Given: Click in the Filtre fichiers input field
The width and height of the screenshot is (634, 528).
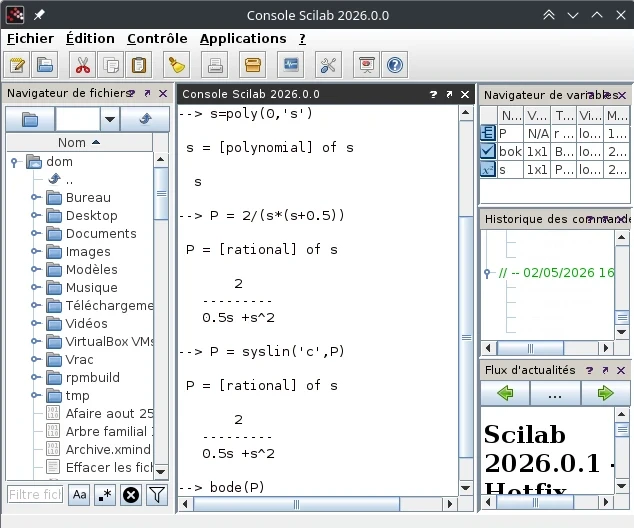Looking at the screenshot, I should pos(35,494).
